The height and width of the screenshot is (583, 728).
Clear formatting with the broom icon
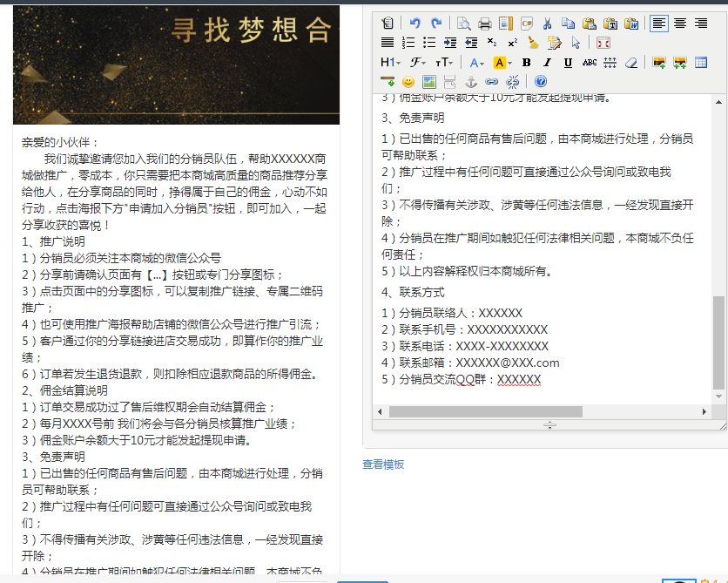point(534,43)
